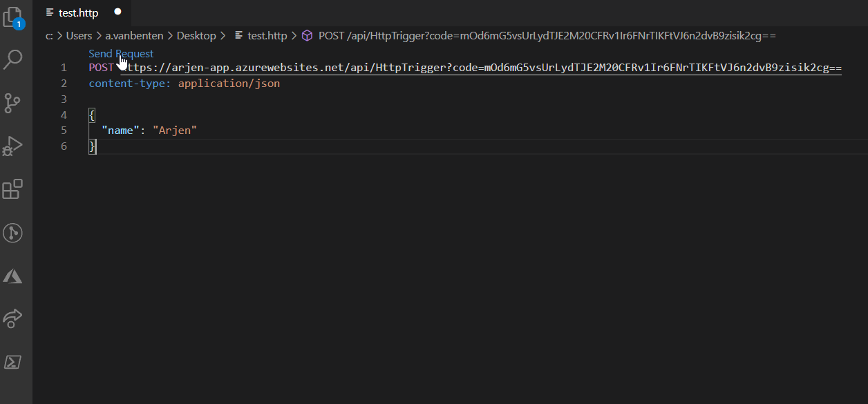Select the test.http editor tab

coord(77,13)
